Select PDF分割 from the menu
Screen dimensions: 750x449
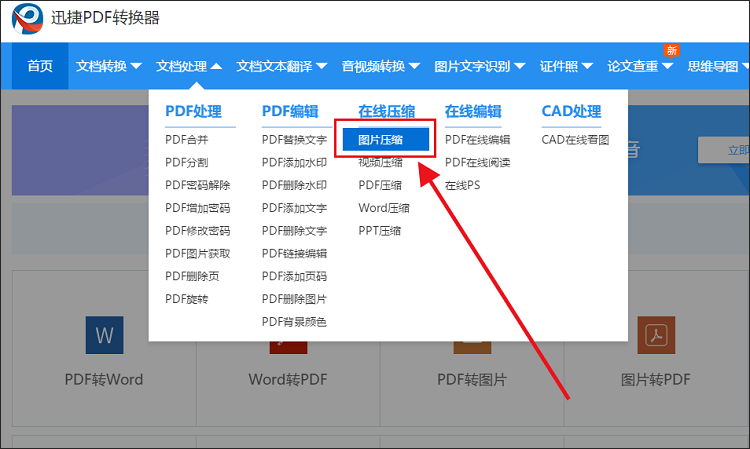187,163
